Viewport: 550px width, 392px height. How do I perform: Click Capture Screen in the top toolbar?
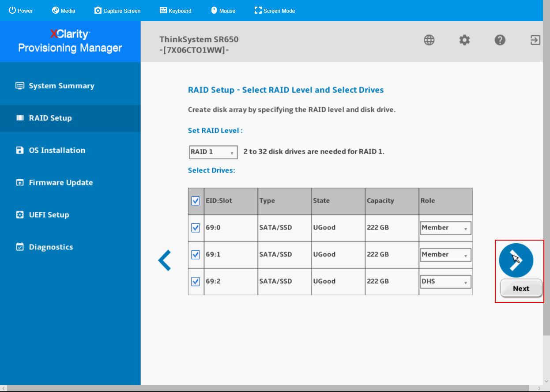tap(117, 11)
